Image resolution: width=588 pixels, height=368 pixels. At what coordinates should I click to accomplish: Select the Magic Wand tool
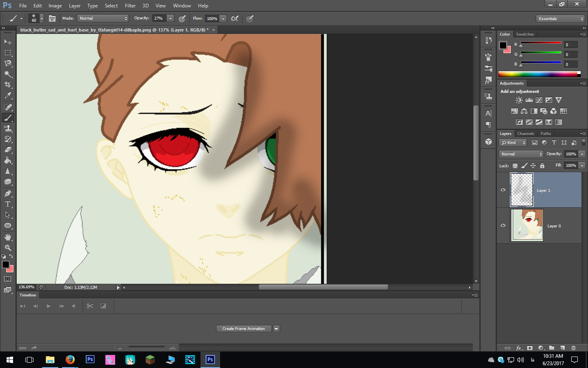pyautogui.click(x=8, y=74)
